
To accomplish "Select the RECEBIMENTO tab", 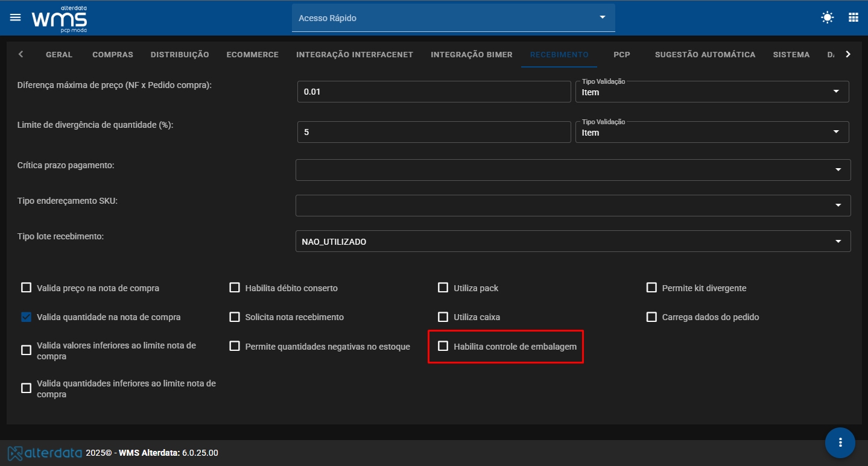I will pos(559,54).
